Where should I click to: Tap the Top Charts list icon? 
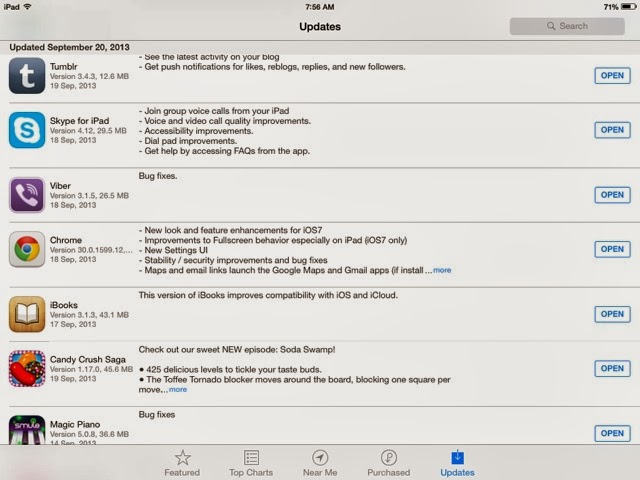point(251,458)
